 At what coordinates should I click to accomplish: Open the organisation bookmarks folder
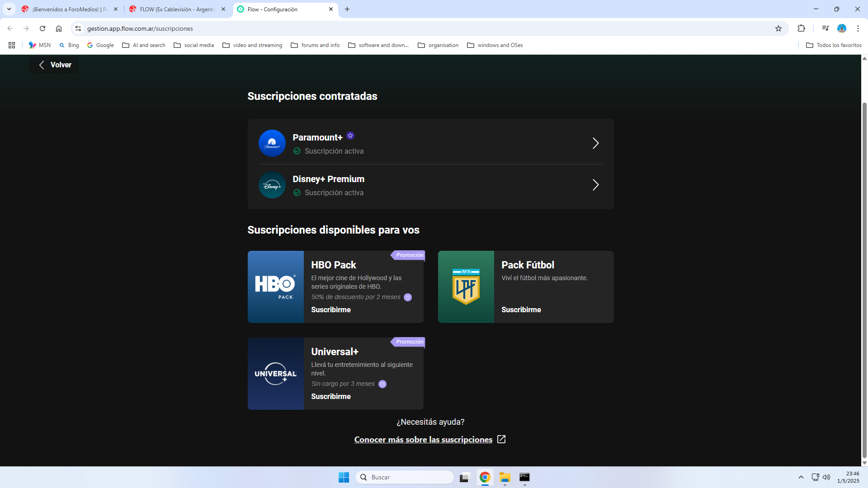[438, 45]
